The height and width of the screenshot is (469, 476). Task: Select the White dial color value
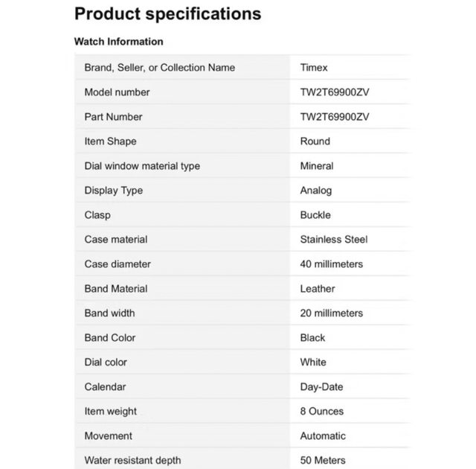click(313, 363)
